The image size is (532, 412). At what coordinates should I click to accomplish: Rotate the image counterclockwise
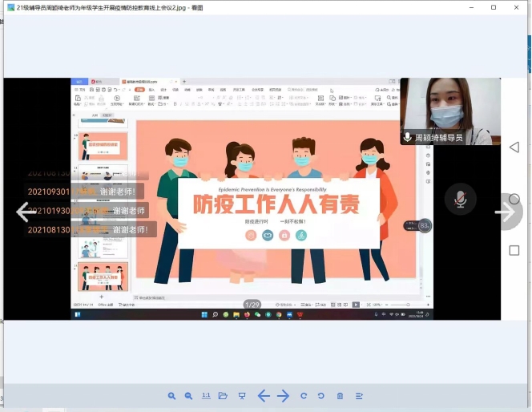(321, 396)
